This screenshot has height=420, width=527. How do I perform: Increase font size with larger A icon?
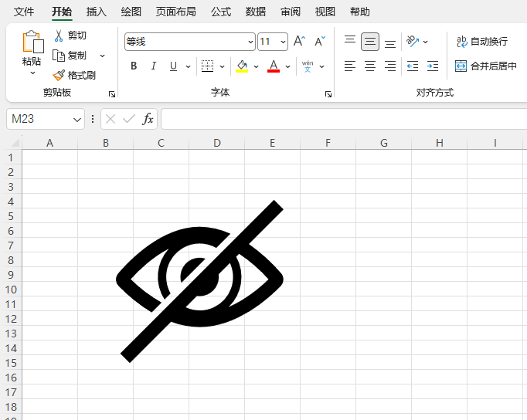pyautogui.click(x=299, y=41)
